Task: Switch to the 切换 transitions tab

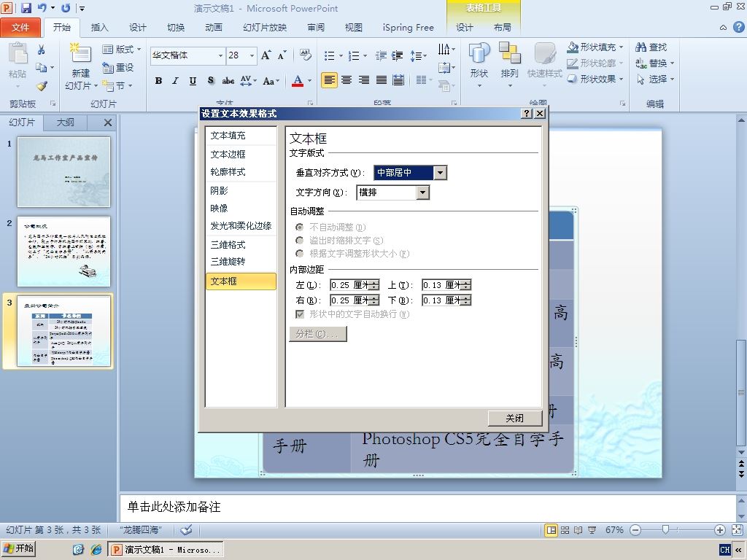Action: pos(176,28)
